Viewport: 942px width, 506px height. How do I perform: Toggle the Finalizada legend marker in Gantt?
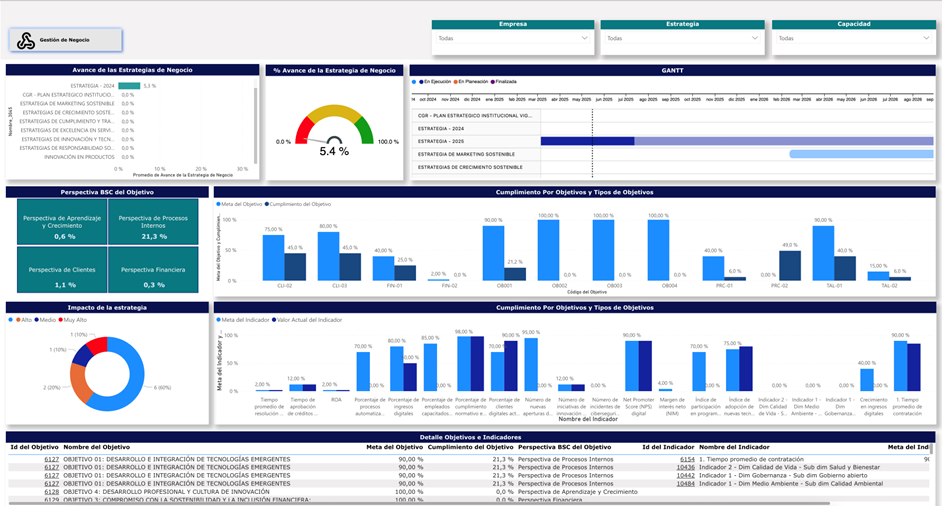coord(493,81)
